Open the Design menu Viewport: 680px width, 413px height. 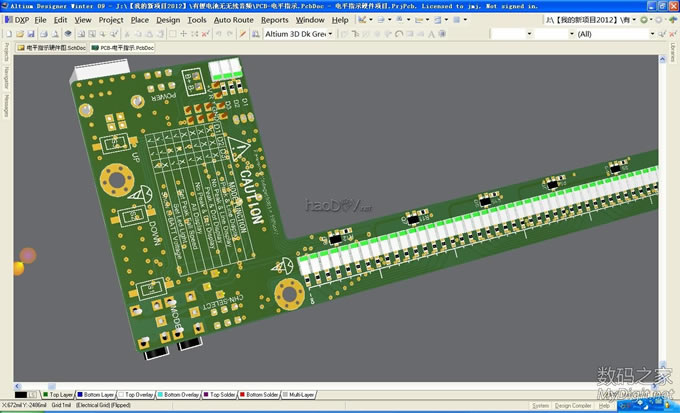[x=168, y=19]
